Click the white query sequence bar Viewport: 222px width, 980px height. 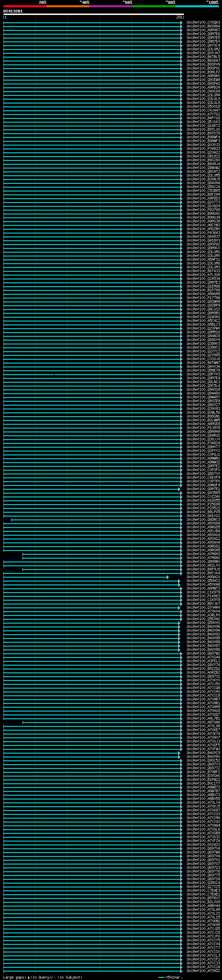[x=93, y=14]
